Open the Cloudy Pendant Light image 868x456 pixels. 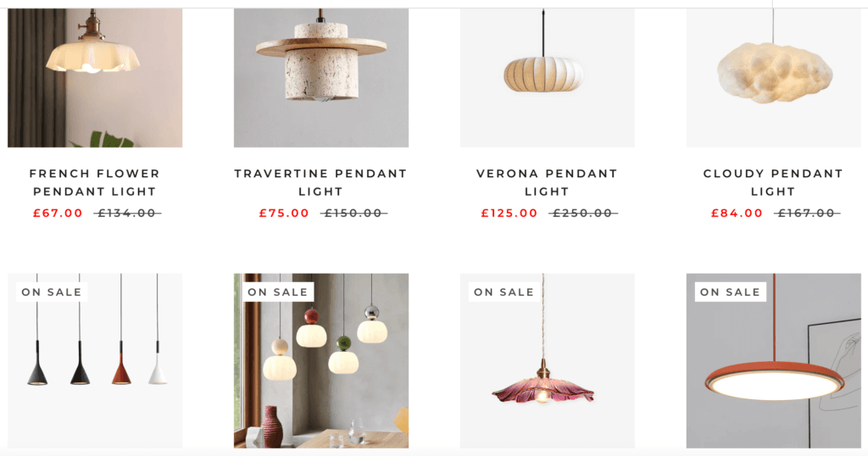(773, 77)
